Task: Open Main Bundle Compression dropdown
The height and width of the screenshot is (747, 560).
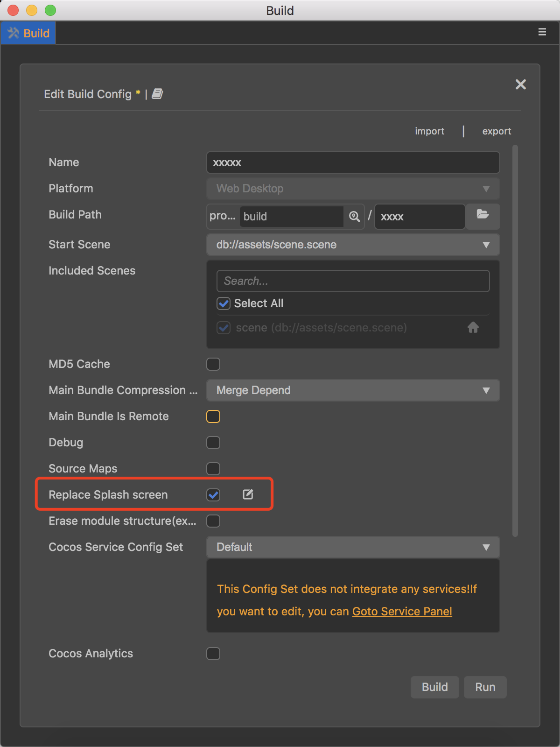Action: 353,390
